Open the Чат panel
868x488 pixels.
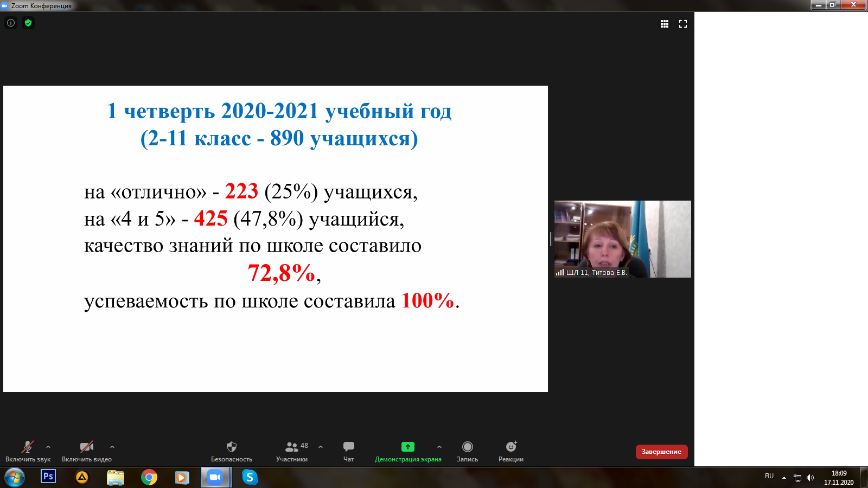(349, 451)
